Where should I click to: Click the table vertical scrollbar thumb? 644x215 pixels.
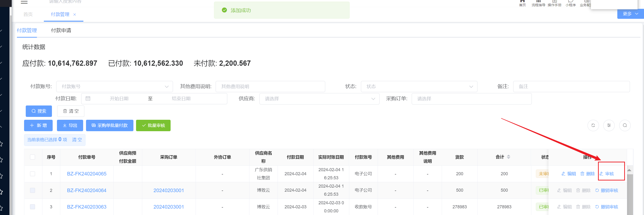[x=629, y=195]
